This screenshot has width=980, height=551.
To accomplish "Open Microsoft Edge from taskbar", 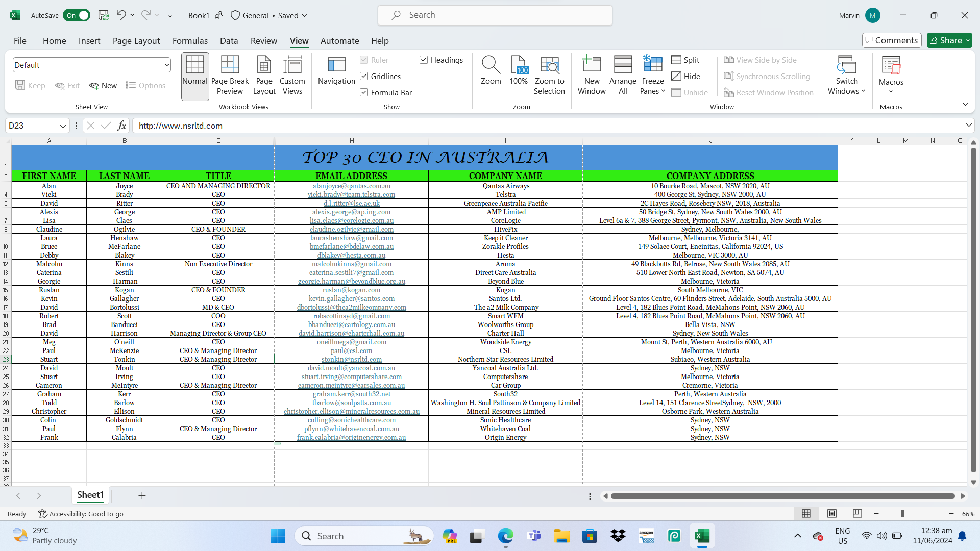I will [x=505, y=536].
